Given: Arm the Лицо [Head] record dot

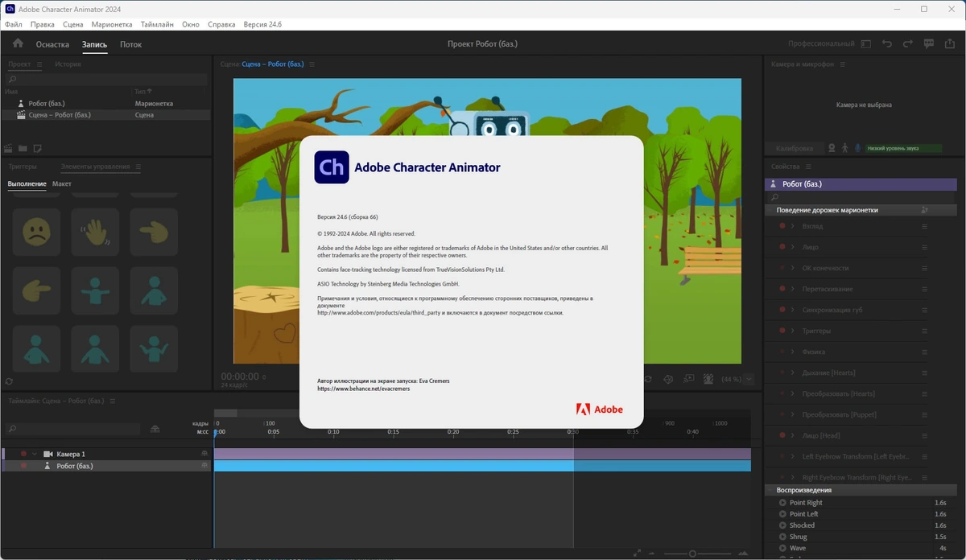Looking at the screenshot, I should click(782, 435).
